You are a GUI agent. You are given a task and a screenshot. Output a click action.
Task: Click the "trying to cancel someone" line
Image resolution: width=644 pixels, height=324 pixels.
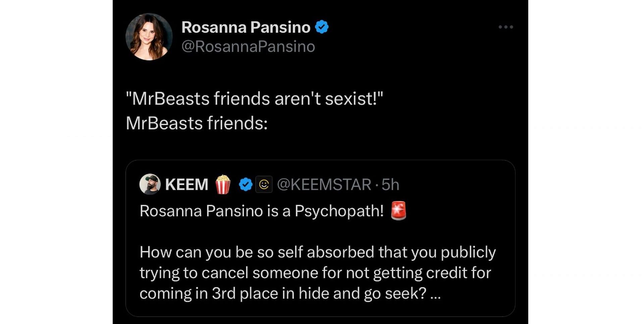(315, 273)
